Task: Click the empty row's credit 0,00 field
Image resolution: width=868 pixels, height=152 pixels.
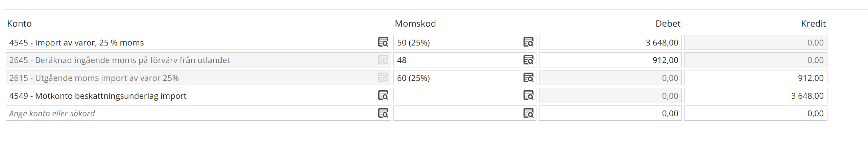Action: pyautogui.click(x=755, y=113)
